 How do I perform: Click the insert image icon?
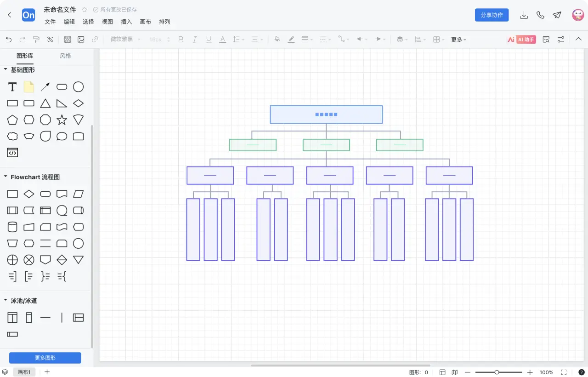81,40
